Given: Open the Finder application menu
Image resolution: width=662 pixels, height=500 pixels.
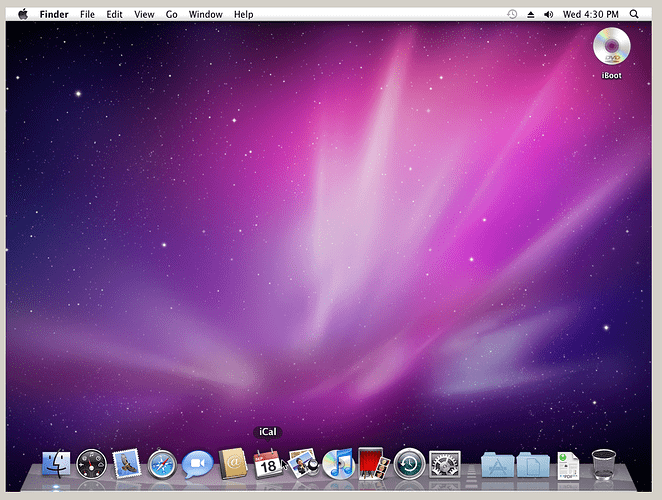Looking at the screenshot, I should pyautogui.click(x=54, y=14).
